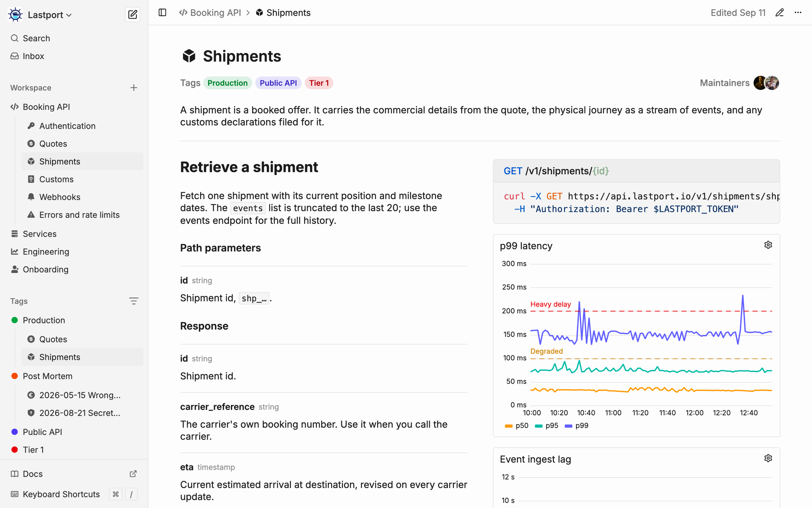The image size is (812, 508).
Task: Open Errors and rate limits page
Action: [82, 215]
